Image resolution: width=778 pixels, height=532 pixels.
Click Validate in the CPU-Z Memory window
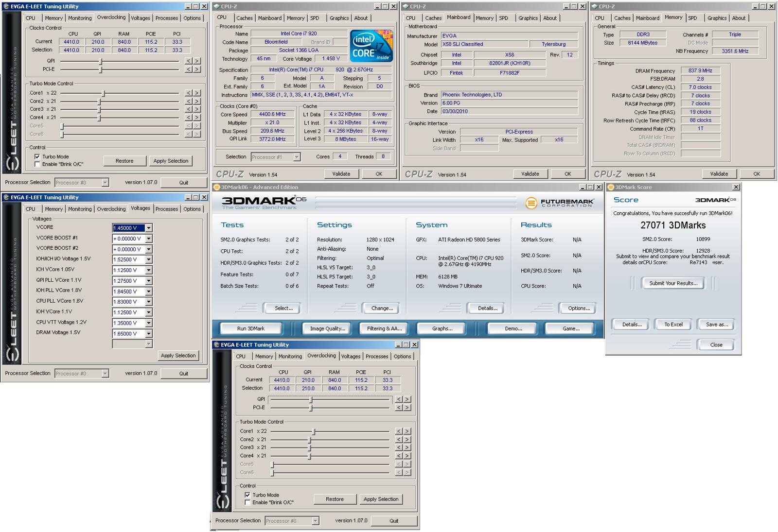(719, 174)
